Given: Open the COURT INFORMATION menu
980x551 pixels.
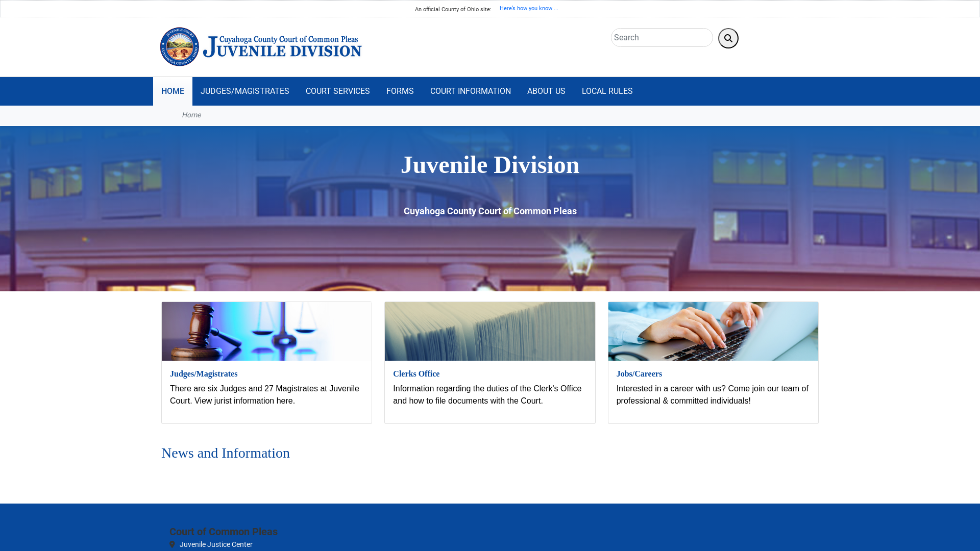Looking at the screenshot, I should (470, 91).
